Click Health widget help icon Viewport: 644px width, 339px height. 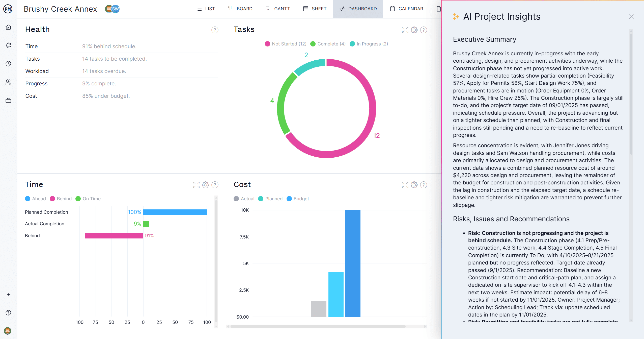(x=215, y=30)
